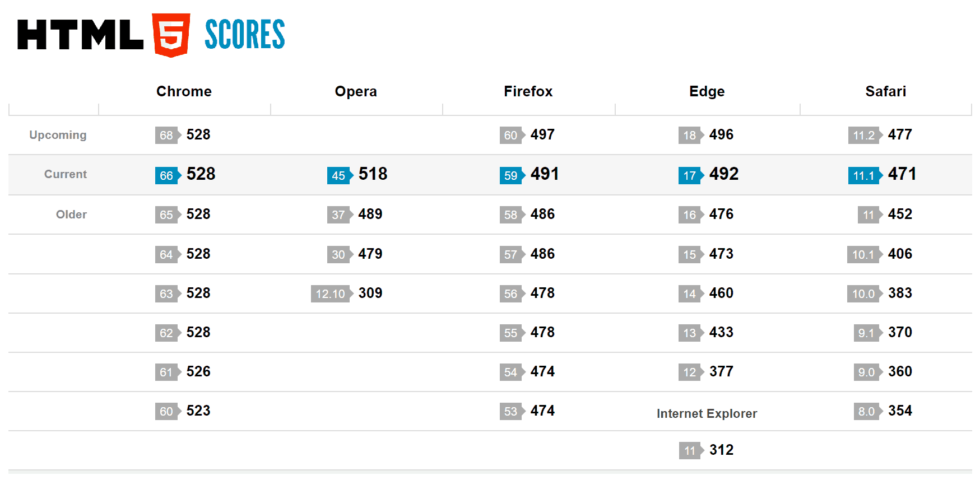Screen dimensions: 980x480
Task: Select Opera 37 version badge
Action: click(x=340, y=215)
